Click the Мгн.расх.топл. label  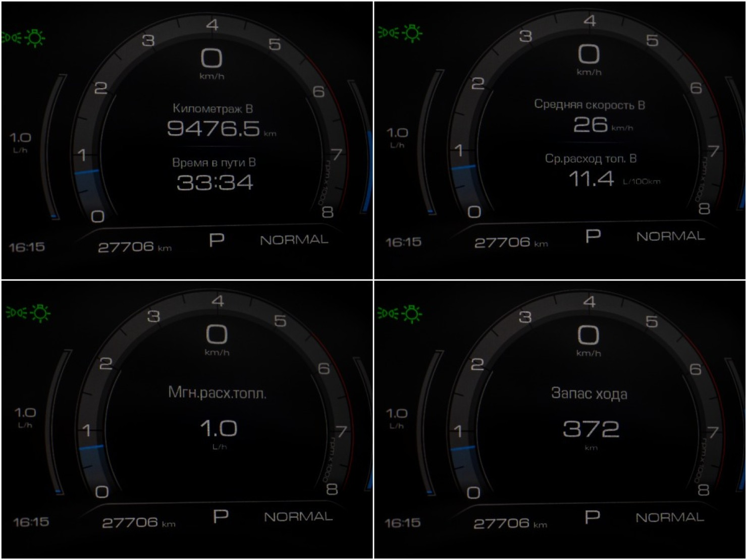pyautogui.click(x=217, y=393)
